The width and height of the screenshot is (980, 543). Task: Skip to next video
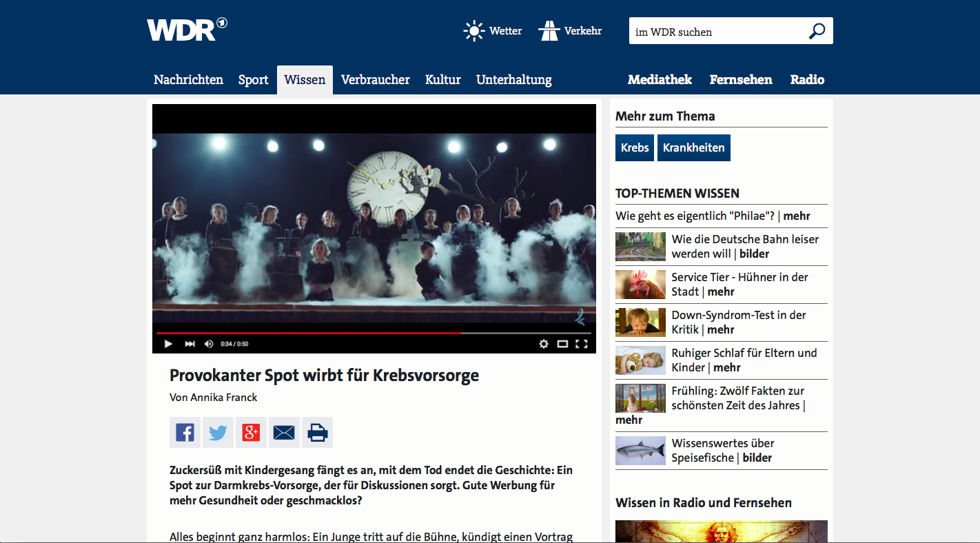tap(190, 344)
